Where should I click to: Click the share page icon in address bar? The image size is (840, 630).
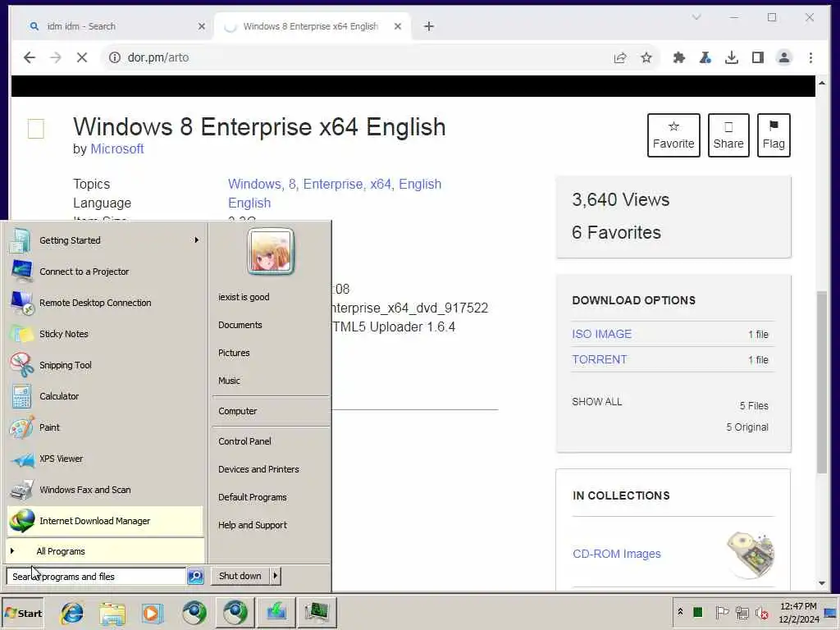[x=620, y=57]
